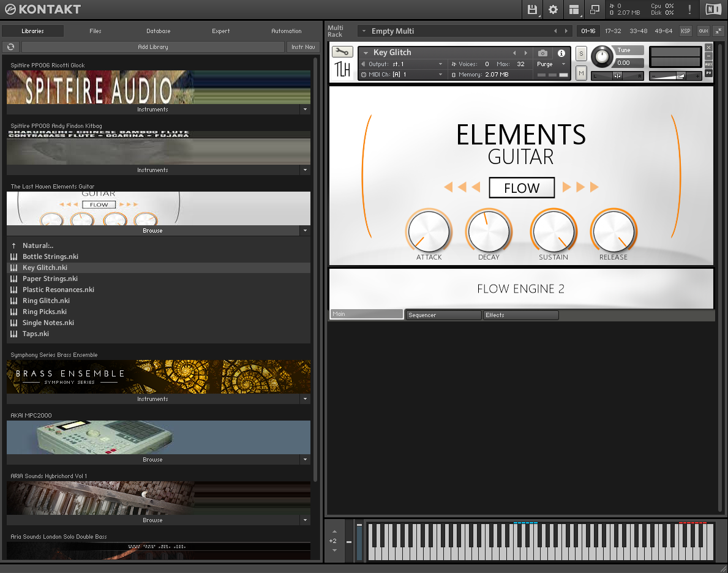Click Browse under ARIA Sounds Hybrichord
This screenshot has height=573, width=728.
[x=152, y=520]
